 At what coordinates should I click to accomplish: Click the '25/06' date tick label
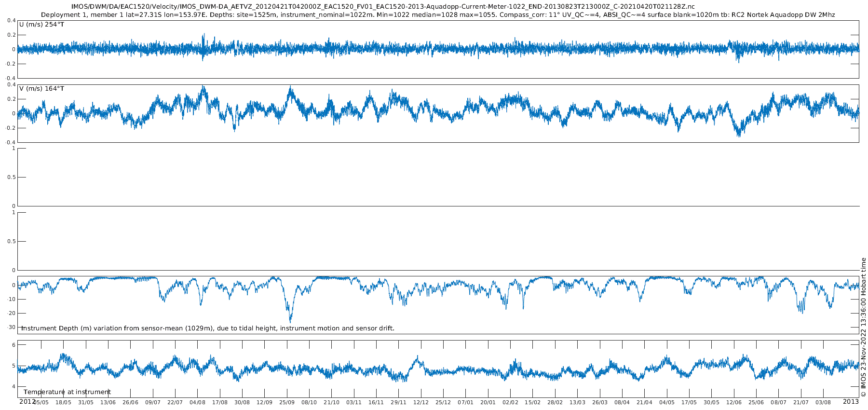point(756,402)
